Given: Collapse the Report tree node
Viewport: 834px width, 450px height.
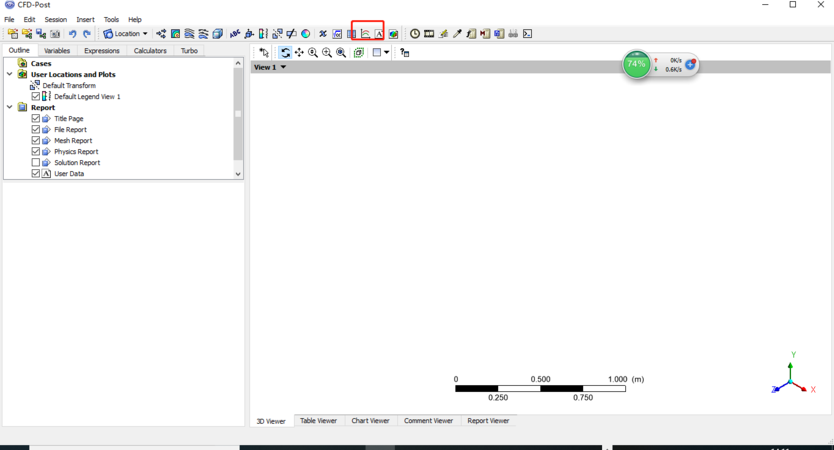Looking at the screenshot, I should point(10,107).
